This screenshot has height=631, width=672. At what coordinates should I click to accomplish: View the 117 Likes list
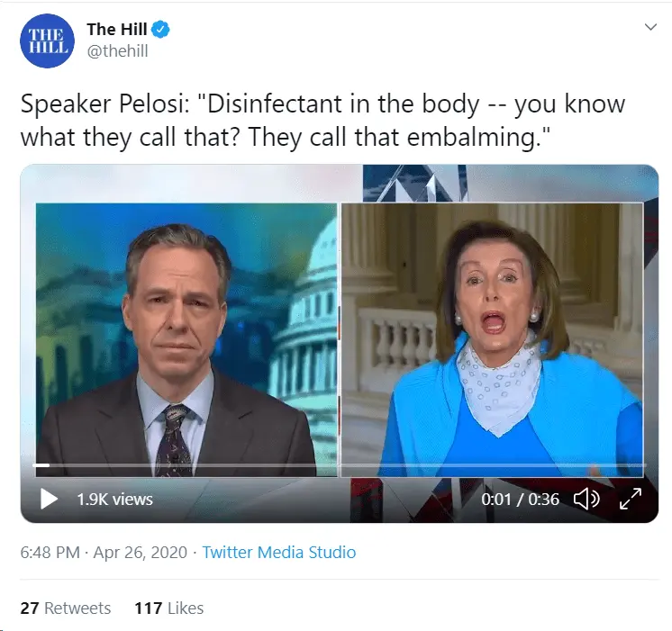click(168, 608)
